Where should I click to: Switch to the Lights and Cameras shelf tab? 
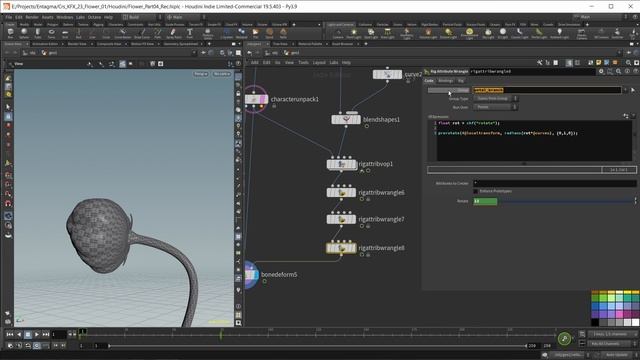point(340,24)
